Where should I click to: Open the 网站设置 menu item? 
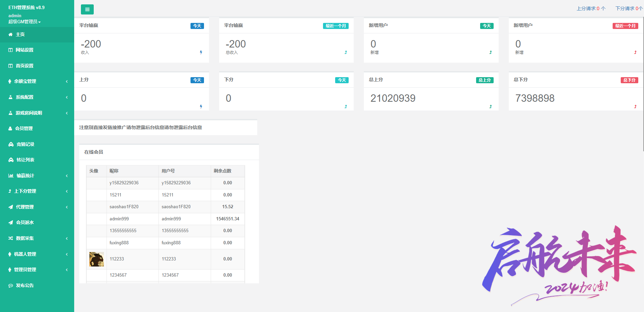37,50
